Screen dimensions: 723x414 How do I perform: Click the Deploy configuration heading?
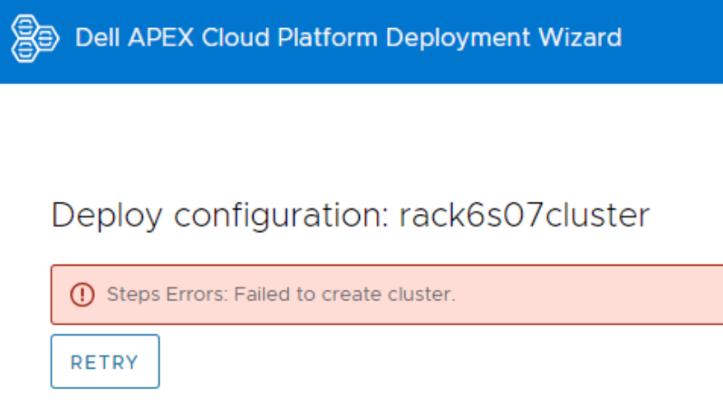tap(350, 216)
